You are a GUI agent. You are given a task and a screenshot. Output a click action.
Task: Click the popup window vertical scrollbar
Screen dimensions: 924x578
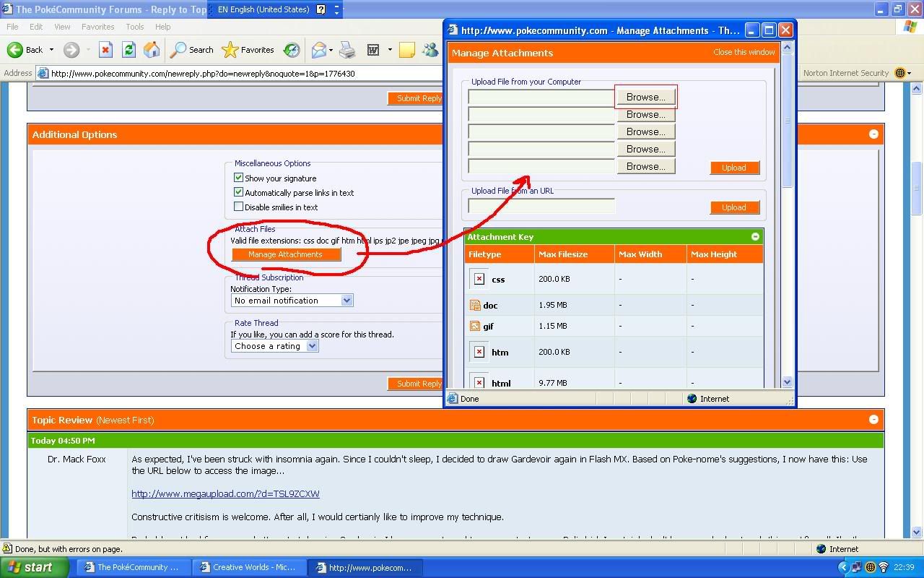tap(787, 214)
